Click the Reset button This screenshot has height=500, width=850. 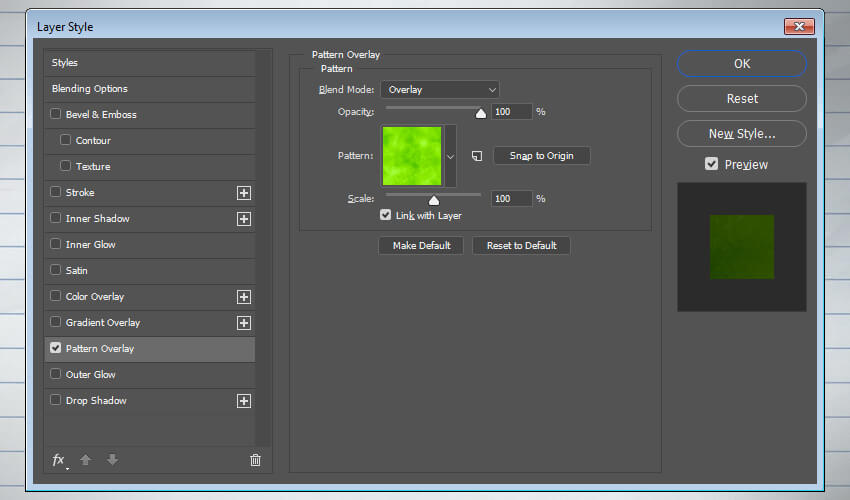[742, 99]
